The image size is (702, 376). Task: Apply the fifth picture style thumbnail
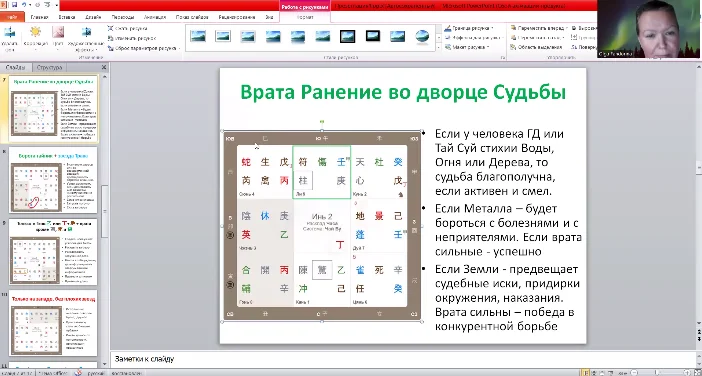[298, 36]
